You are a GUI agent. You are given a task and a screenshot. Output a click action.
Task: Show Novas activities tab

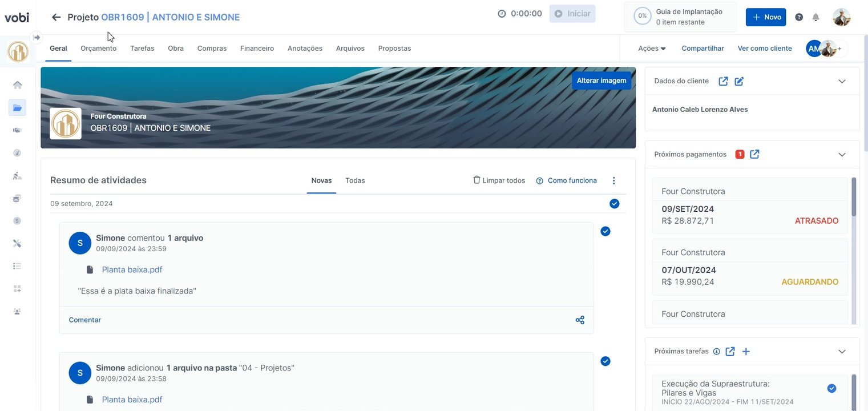[321, 180]
